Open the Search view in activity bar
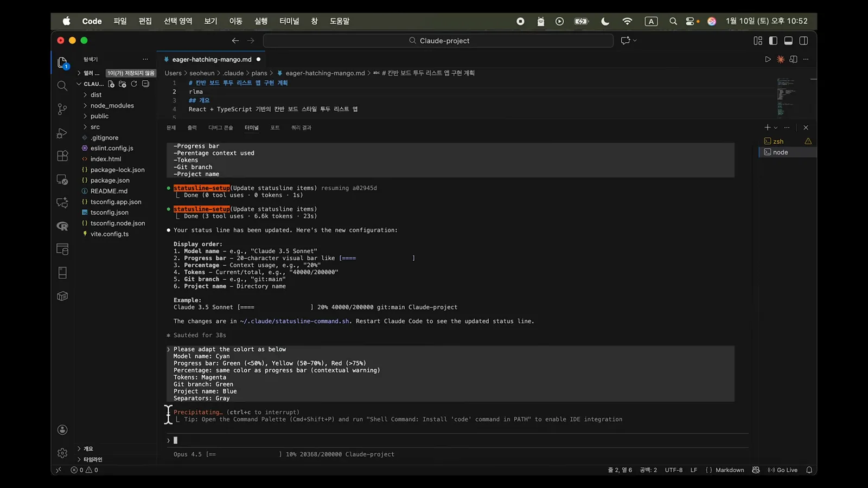Viewport: 868px width, 488px height. click(x=62, y=86)
